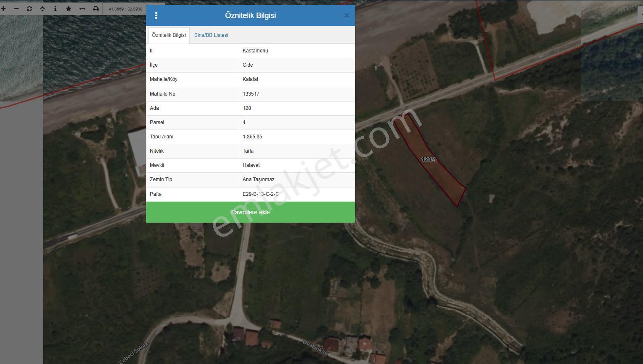This screenshot has width=643, height=364.
Task: Open favorites with the star icon
Action: pyautogui.click(x=68, y=8)
